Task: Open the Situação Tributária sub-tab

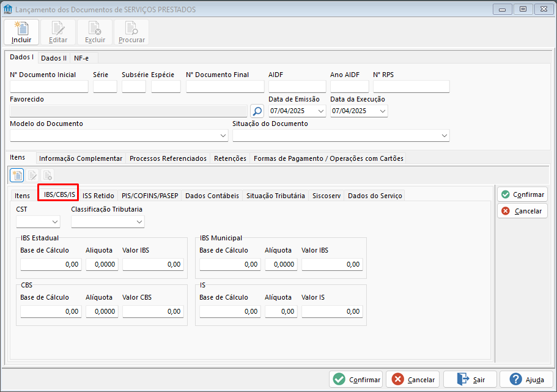Action: pos(276,196)
